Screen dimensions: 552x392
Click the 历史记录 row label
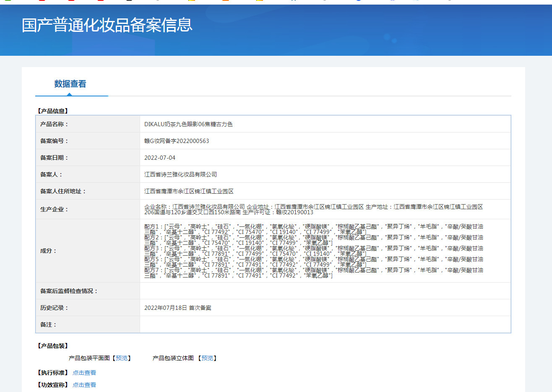pos(54,308)
